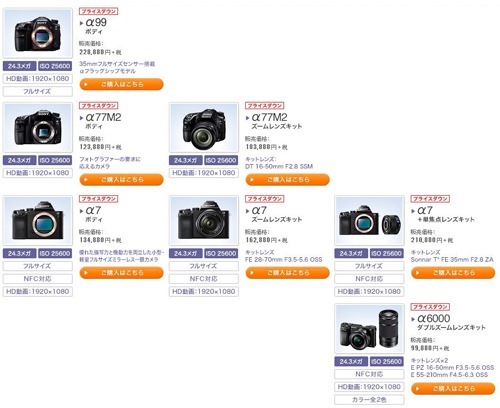
Task: Open the α7 prime lens kit image
Action: coord(369,221)
